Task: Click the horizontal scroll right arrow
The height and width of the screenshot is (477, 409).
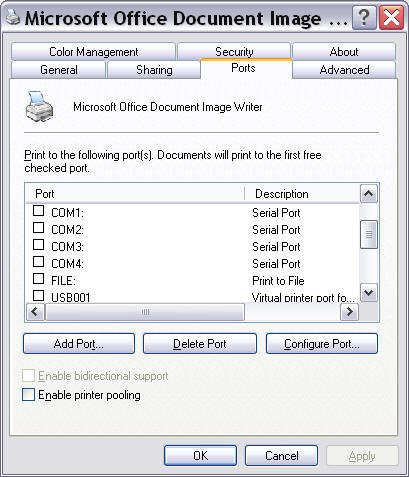Action: (x=349, y=312)
